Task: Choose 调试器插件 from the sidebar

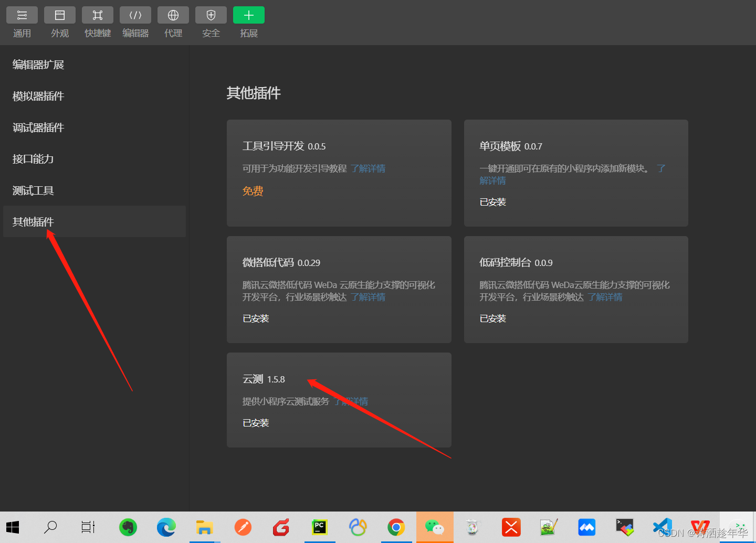Action: (94, 127)
